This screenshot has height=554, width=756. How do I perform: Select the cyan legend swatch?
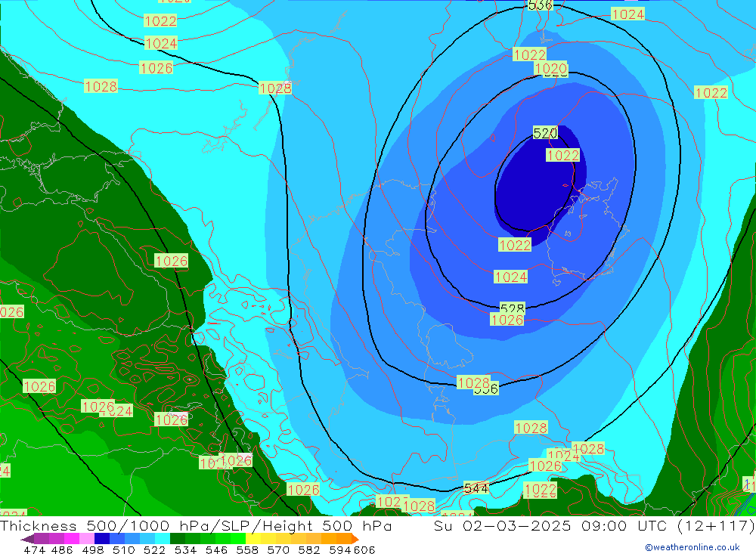pos(163,539)
